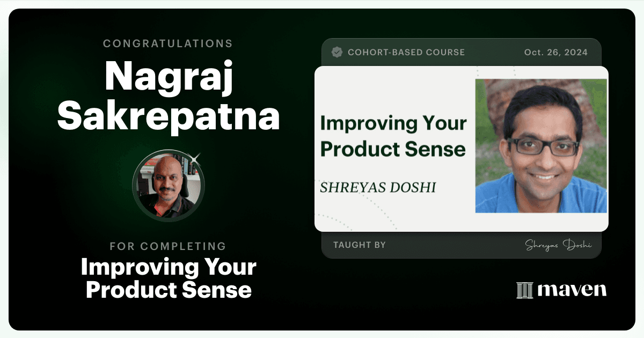
Task: Click the FOR COMPLETING caption
Action: [x=168, y=246]
